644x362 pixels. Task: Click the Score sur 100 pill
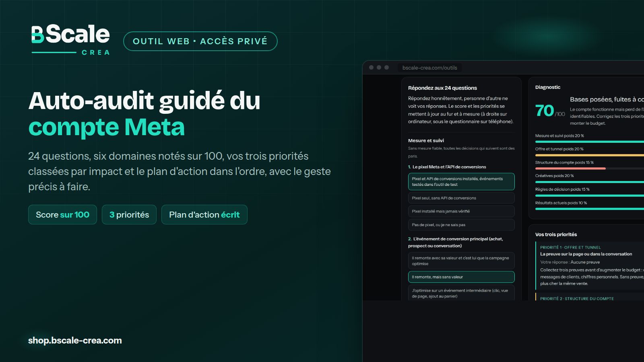62,214
